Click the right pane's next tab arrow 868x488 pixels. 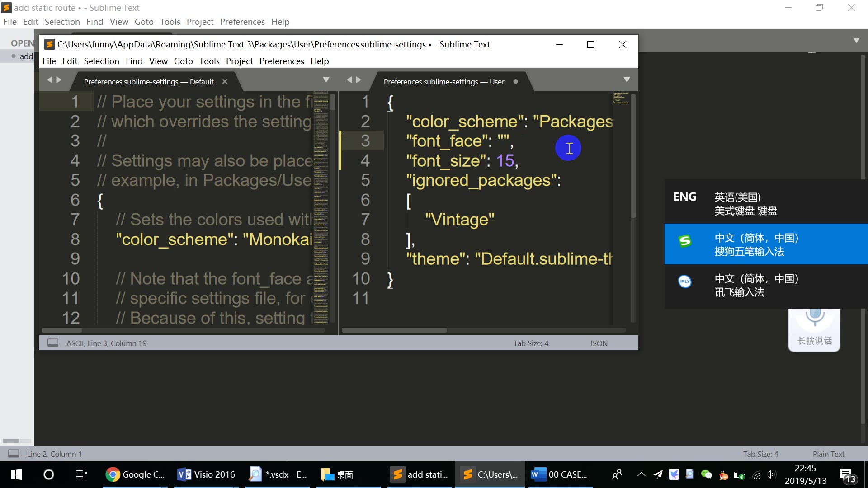pyautogui.click(x=359, y=80)
